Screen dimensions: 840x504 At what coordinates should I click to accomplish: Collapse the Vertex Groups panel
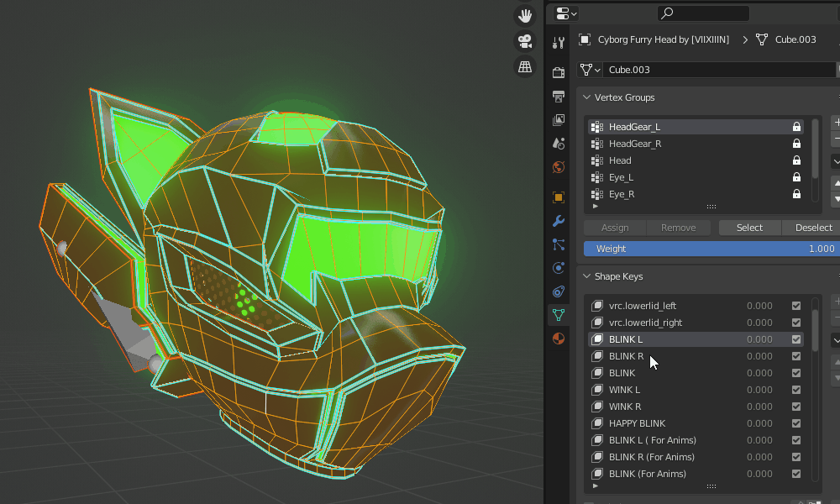[x=586, y=97]
